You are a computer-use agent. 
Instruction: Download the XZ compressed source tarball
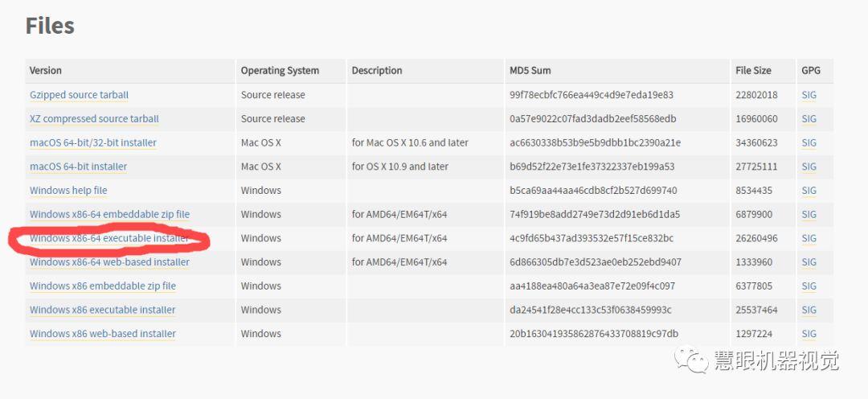click(94, 118)
